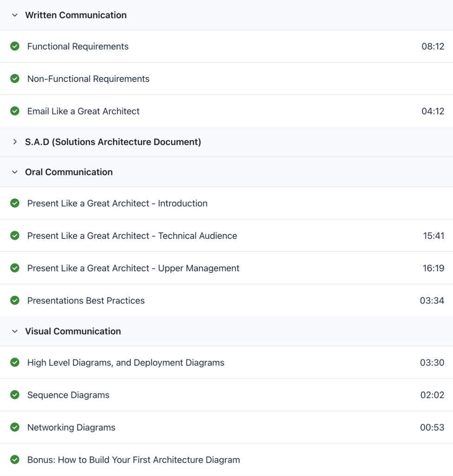Open the Presentations Best Practices lesson
The image size is (453, 476).
[86, 301]
